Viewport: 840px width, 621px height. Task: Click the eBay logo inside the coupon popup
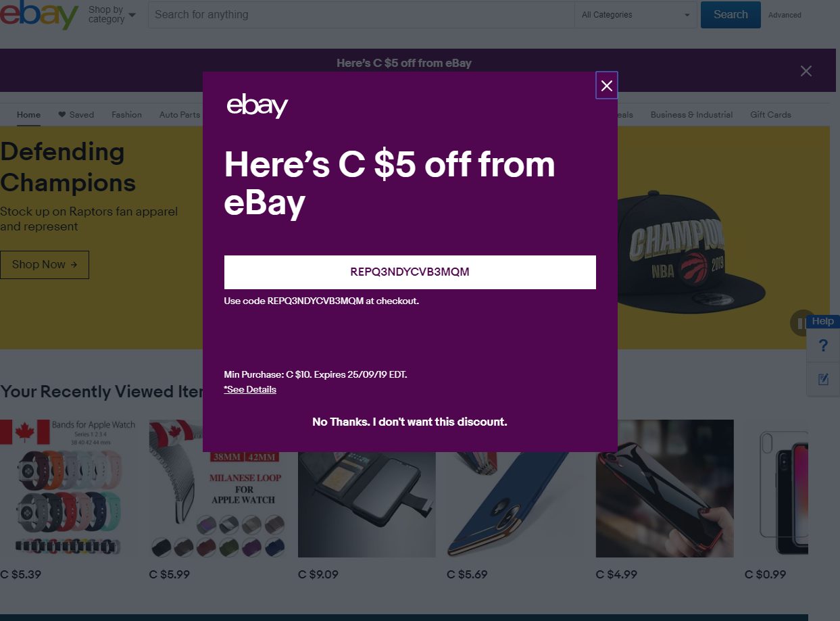click(257, 105)
